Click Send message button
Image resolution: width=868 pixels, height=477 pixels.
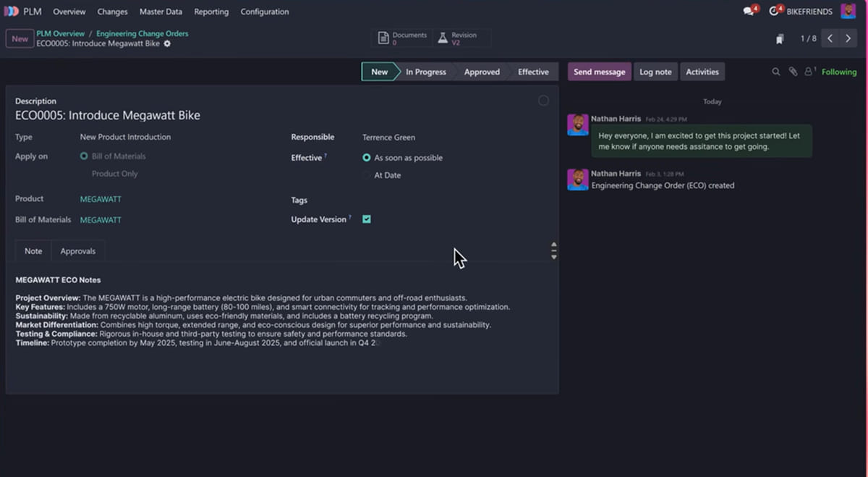click(600, 72)
